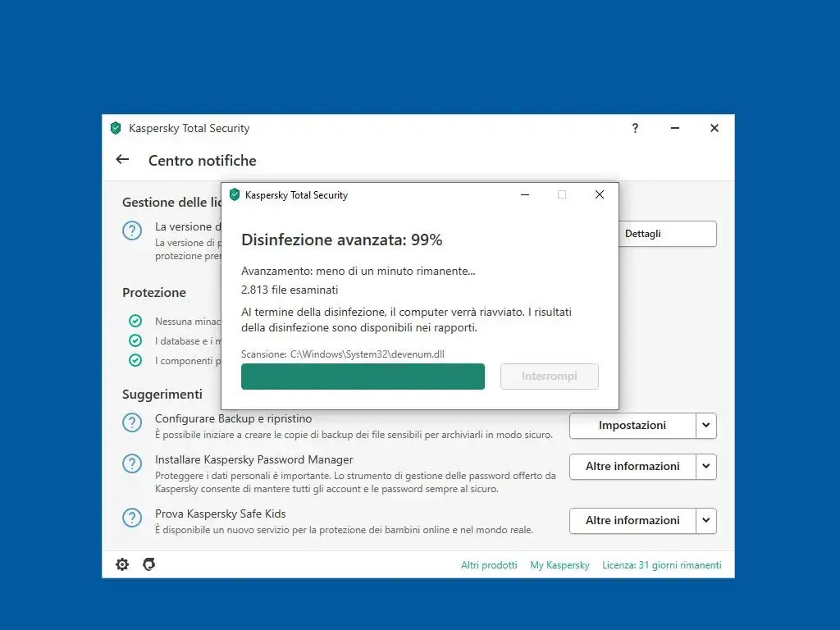This screenshot has width=840, height=630.
Task: Close the disinfection dialog
Action: click(600, 194)
